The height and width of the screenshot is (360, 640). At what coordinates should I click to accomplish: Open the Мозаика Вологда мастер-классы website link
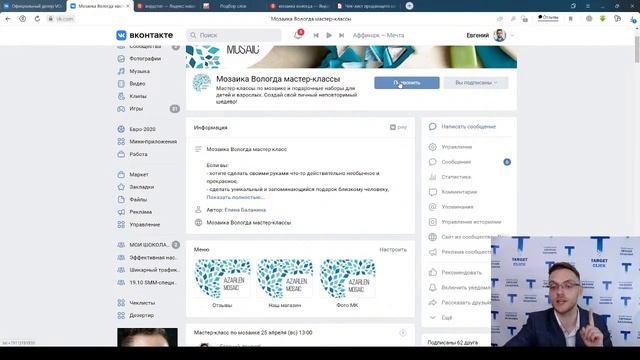click(249, 223)
